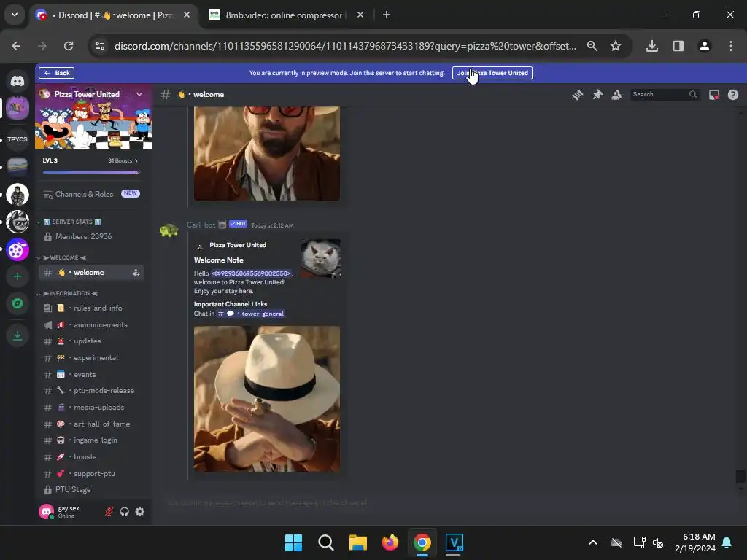This screenshot has width=747, height=560.
Task: Click the user mention in Welcome Note
Action: 251,273
